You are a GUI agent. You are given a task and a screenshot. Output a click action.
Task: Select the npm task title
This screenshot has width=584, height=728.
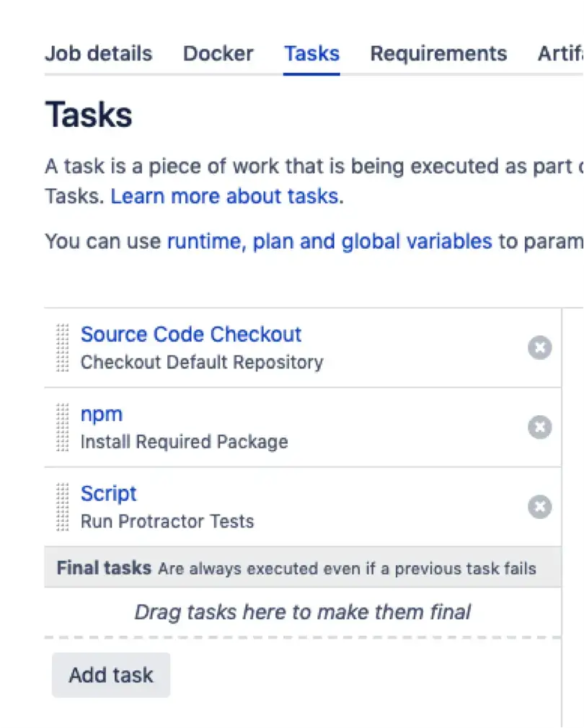pyautogui.click(x=102, y=414)
